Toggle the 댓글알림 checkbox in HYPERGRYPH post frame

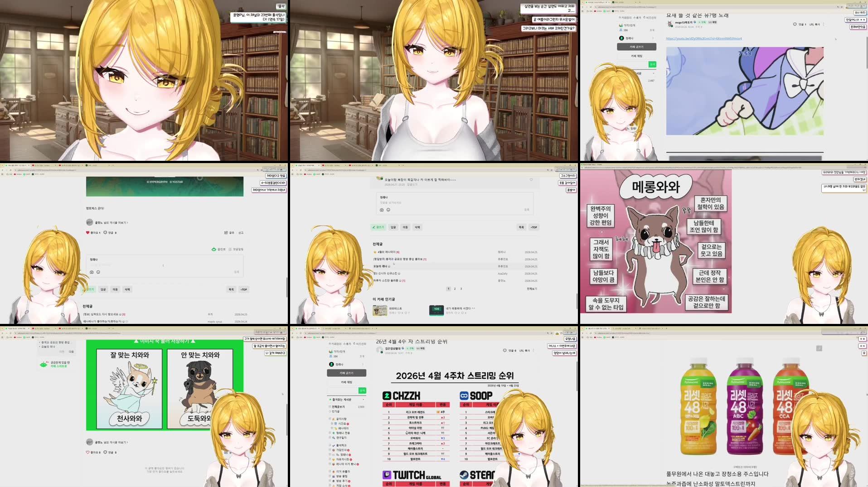click(x=230, y=249)
